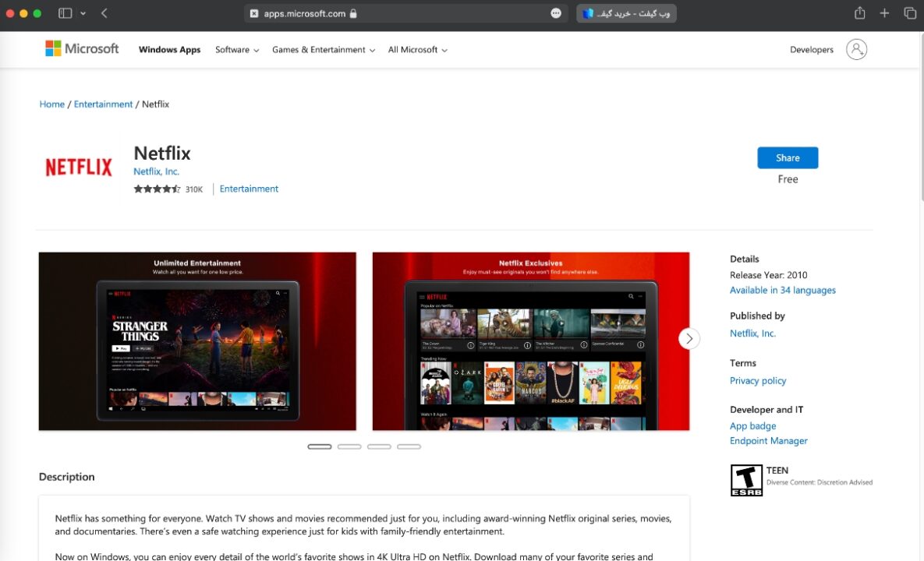The height and width of the screenshot is (561, 924).
Task: Expand the Software menu
Action: [x=237, y=49]
